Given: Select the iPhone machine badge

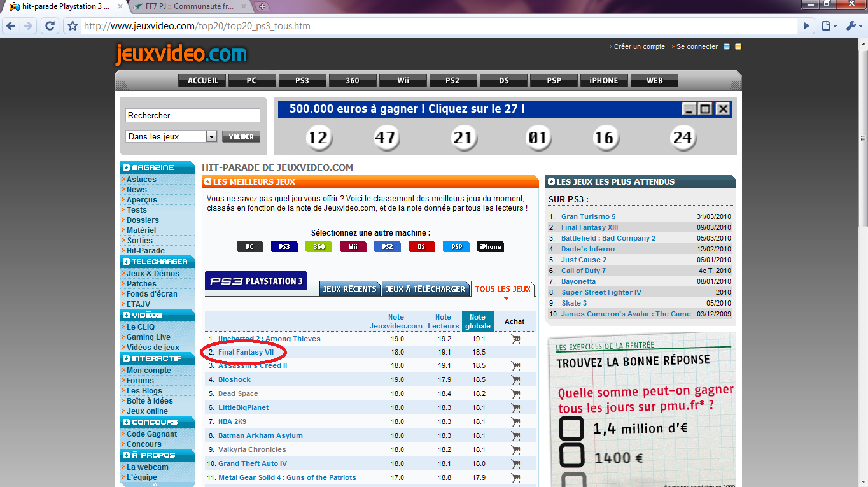Looking at the screenshot, I should 491,247.
